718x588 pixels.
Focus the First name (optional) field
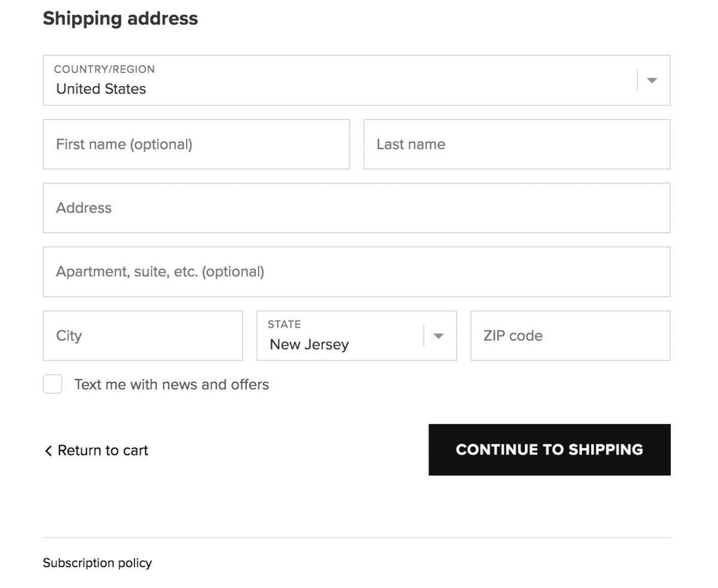coord(196,144)
